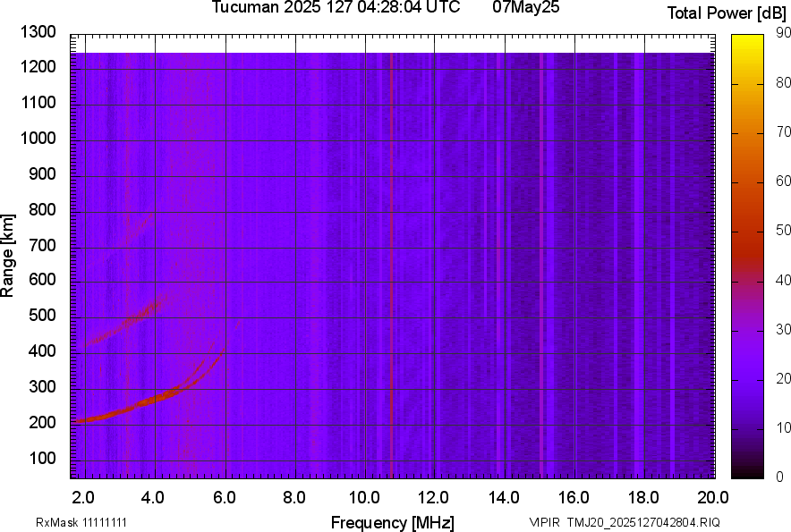Click the file name 'TMJ20_2025127042804.RIQ'
This screenshot has height=532, width=791.
click(643, 522)
